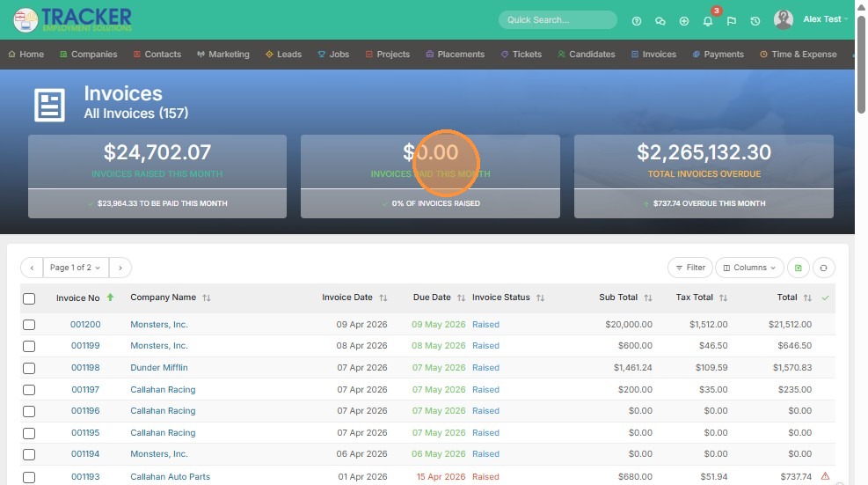Image resolution: width=868 pixels, height=485 pixels.
Task: Select checkbox for invoice 001194
Action: click(x=29, y=454)
